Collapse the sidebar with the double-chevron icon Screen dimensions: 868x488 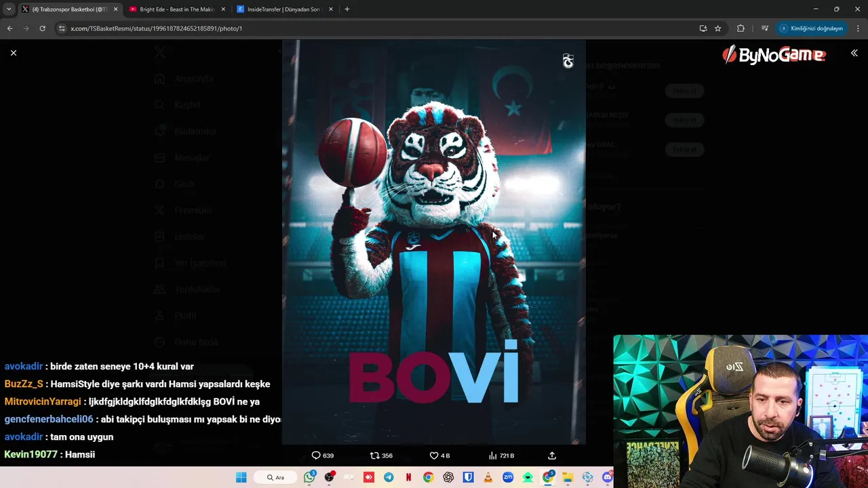[x=854, y=53]
